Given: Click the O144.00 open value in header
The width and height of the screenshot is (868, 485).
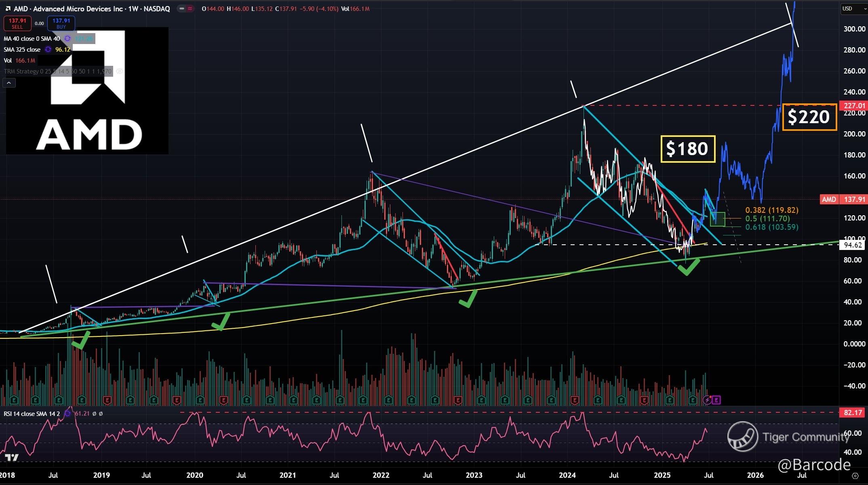Looking at the screenshot, I should tap(213, 8).
